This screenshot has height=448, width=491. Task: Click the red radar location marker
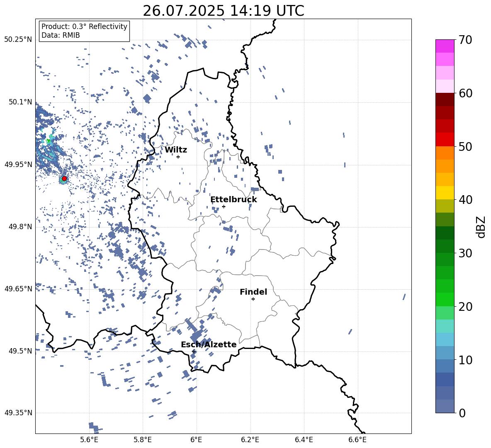[x=64, y=179]
